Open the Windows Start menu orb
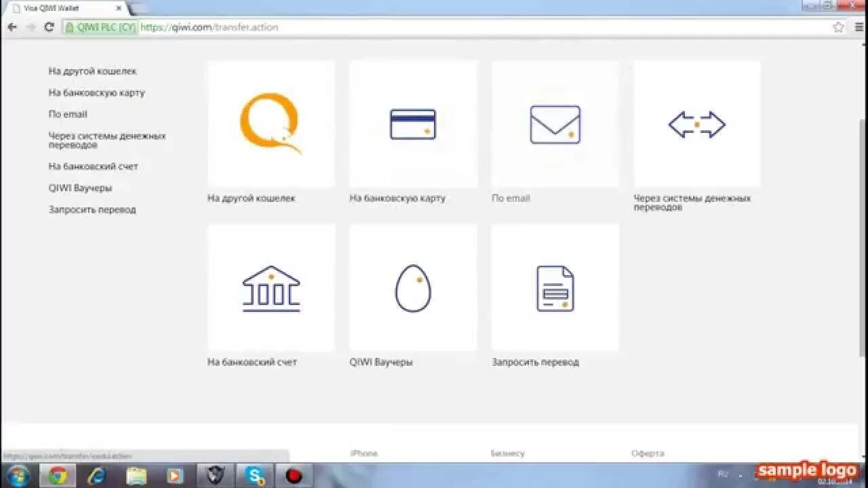Image resolution: width=868 pixels, height=488 pixels. coord(18,475)
